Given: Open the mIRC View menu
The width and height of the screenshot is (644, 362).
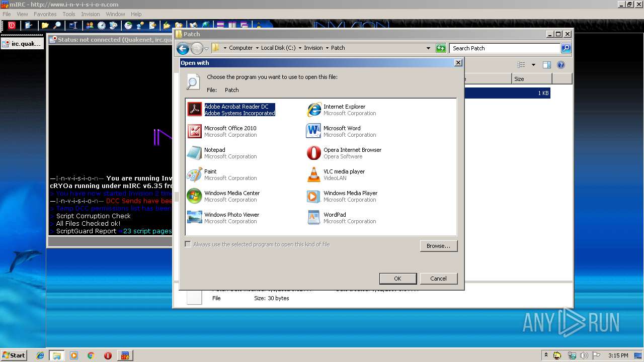Looking at the screenshot, I should 22,14.
